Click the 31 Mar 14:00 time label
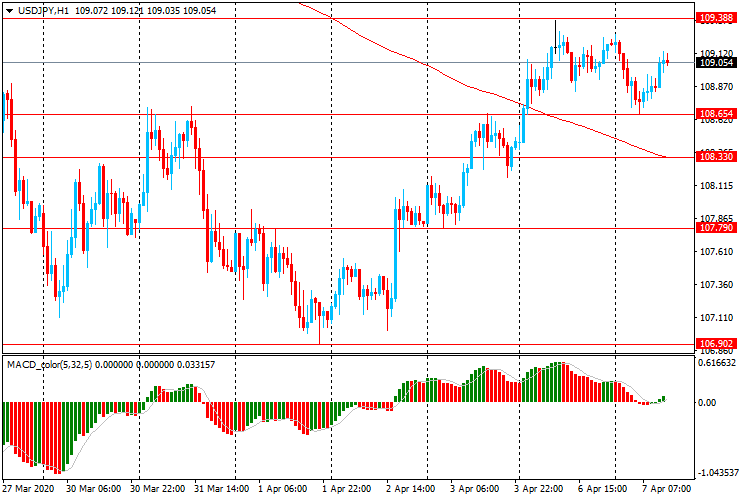 pos(222,488)
